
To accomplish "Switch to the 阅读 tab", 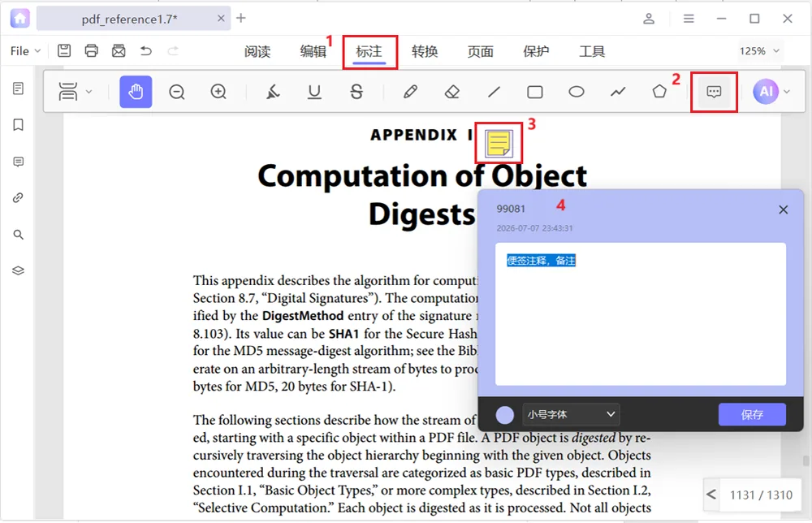I will [257, 51].
